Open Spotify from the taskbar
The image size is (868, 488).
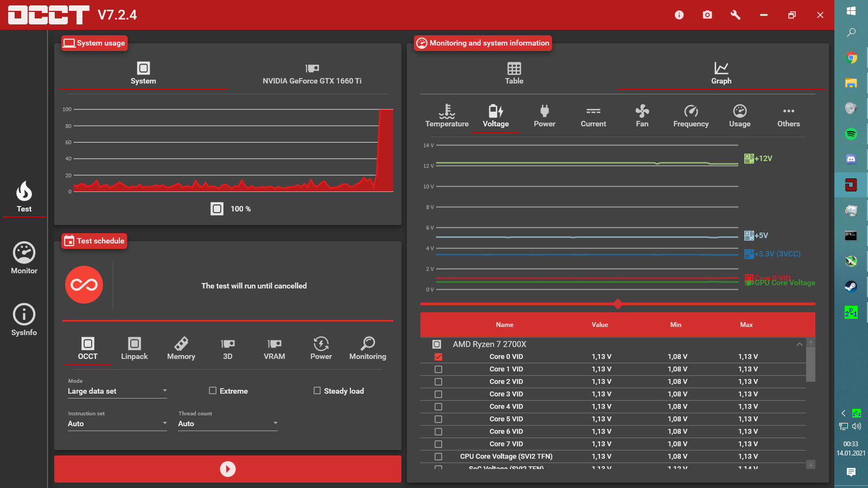coord(851,134)
